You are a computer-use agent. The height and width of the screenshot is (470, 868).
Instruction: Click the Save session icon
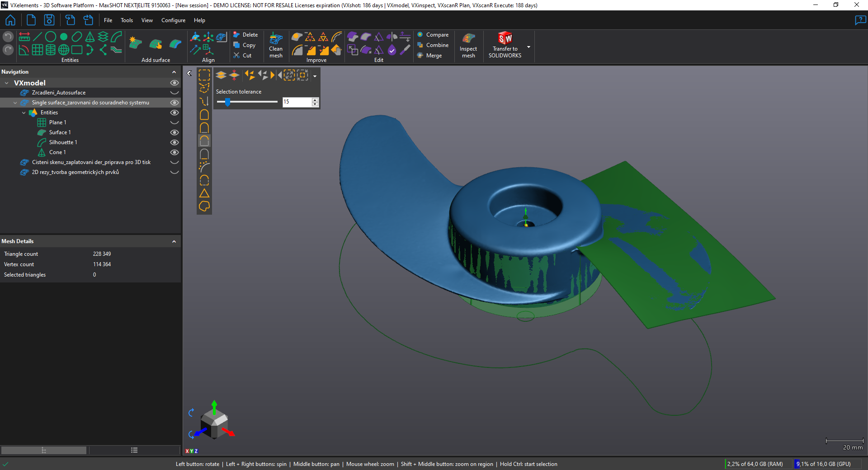(49, 20)
